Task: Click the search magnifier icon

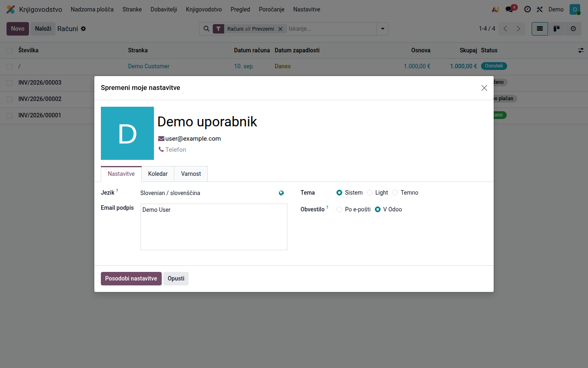Action: 207,29
